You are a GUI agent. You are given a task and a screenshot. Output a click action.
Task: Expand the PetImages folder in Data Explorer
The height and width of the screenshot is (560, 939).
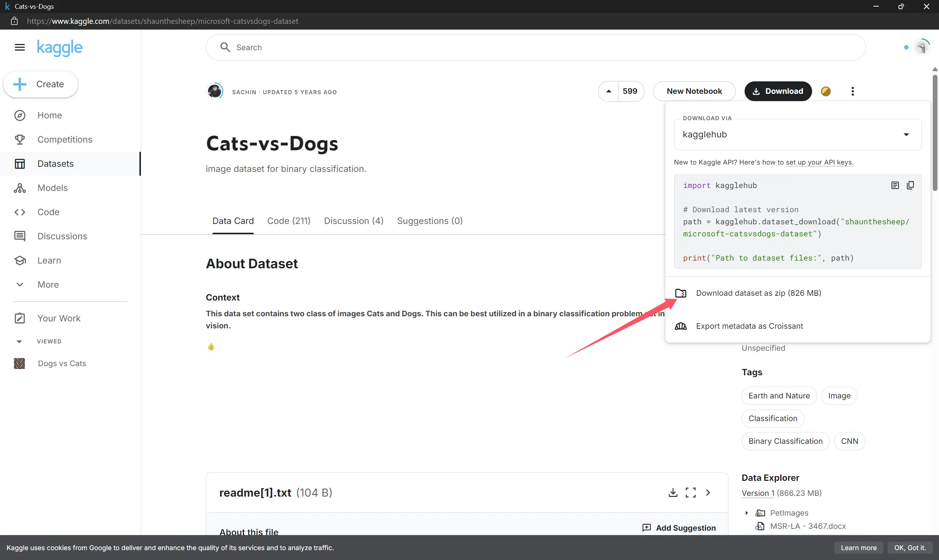(x=746, y=513)
